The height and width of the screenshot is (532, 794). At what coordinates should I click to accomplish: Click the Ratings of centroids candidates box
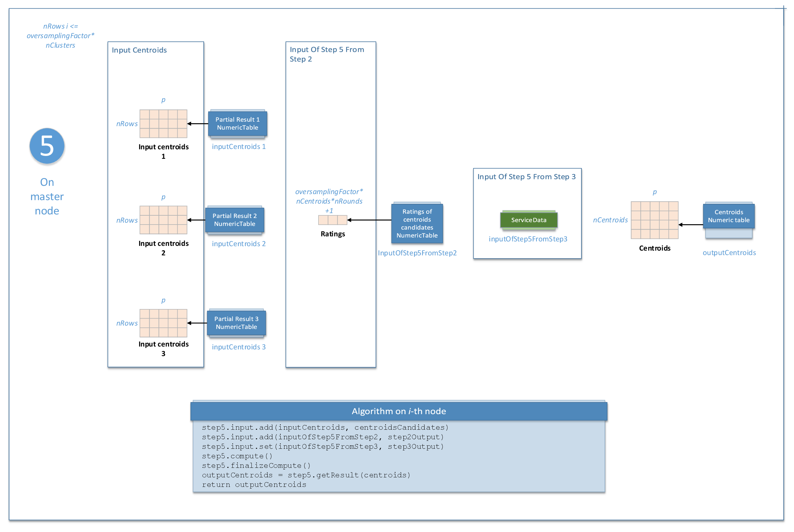coord(417,223)
